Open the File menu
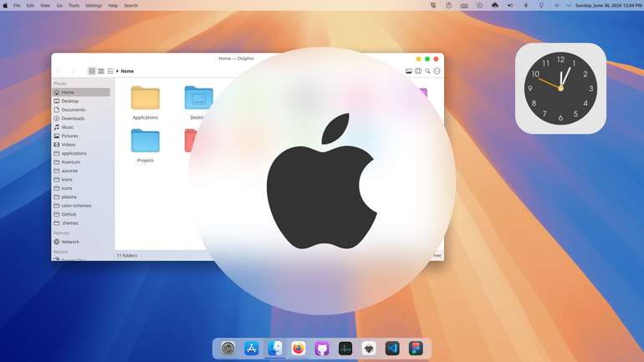The height and width of the screenshot is (362, 644). click(x=17, y=5)
